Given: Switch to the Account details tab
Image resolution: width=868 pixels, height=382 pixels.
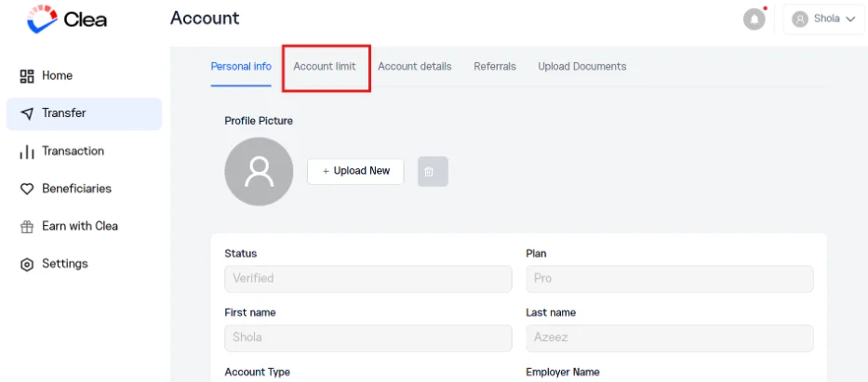Looking at the screenshot, I should [415, 67].
